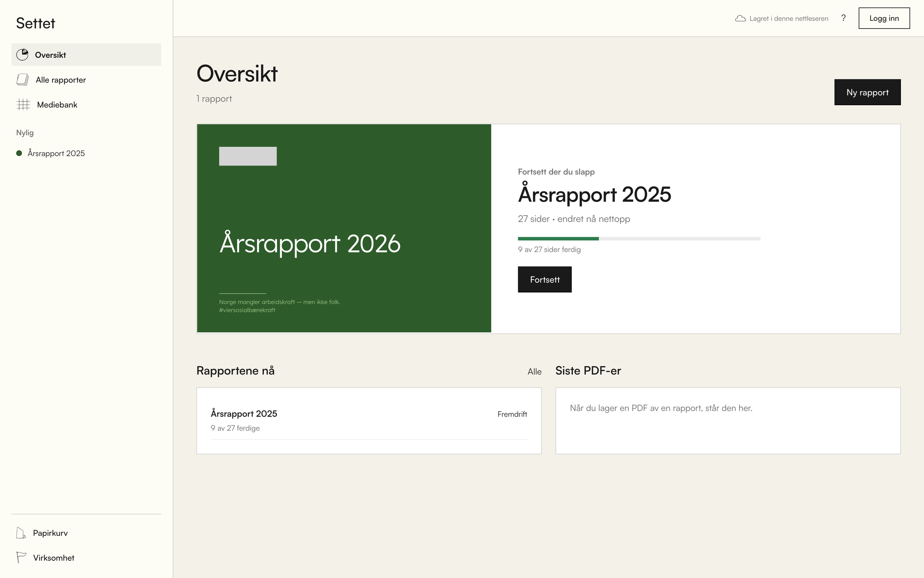Click the green dot beside Årsrapport 2025
The height and width of the screenshot is (578, 924).
click(x=19, y=153)
